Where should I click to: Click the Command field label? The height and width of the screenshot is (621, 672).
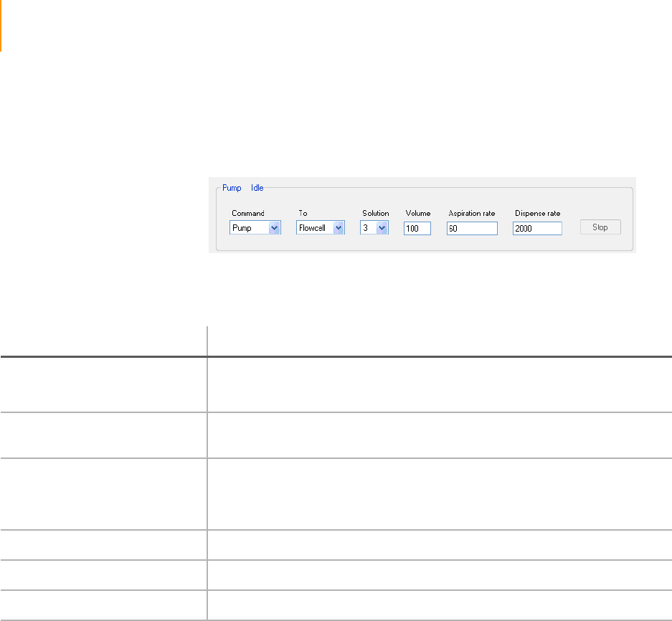(247, 214)
